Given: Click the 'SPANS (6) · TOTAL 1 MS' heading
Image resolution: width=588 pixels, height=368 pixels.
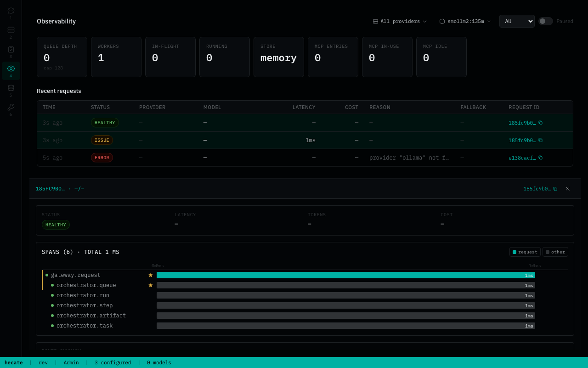Looking at the screenshot, I should point(80,252).
